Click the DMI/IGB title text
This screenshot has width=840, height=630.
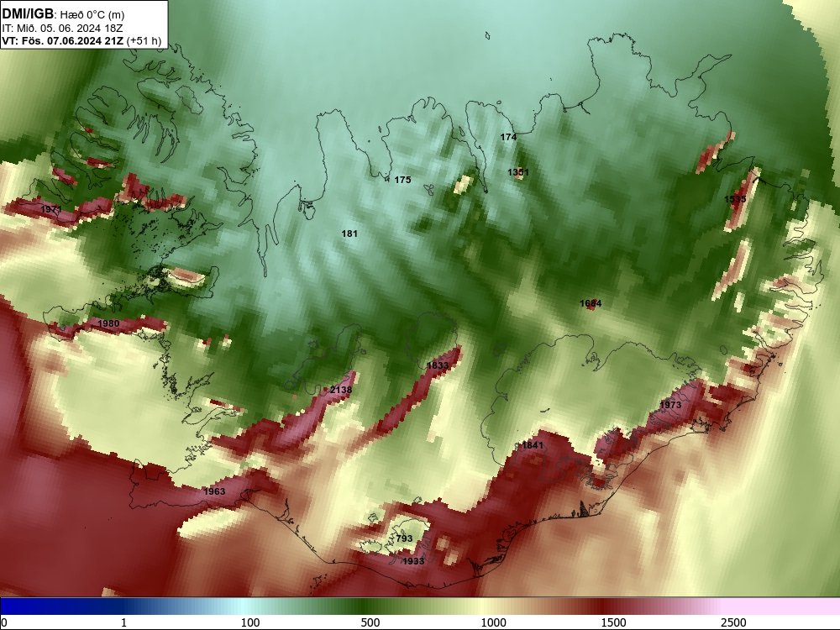click(28, 13)
